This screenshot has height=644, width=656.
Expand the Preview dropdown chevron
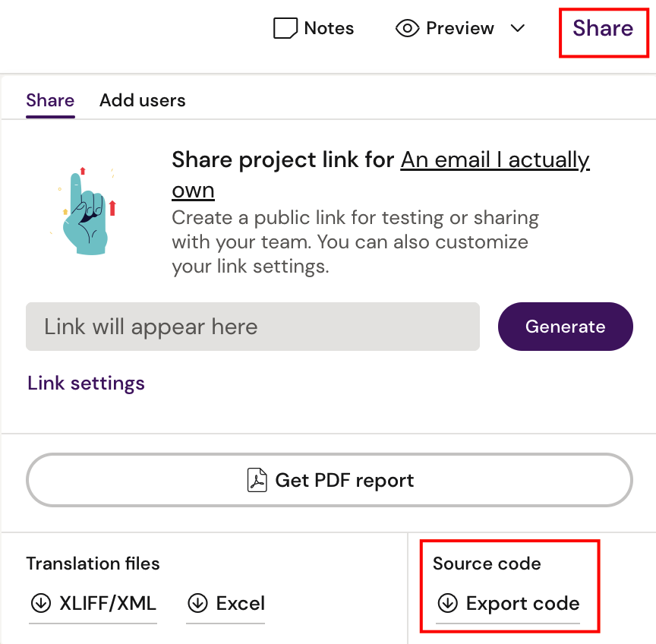pos(517,29)
